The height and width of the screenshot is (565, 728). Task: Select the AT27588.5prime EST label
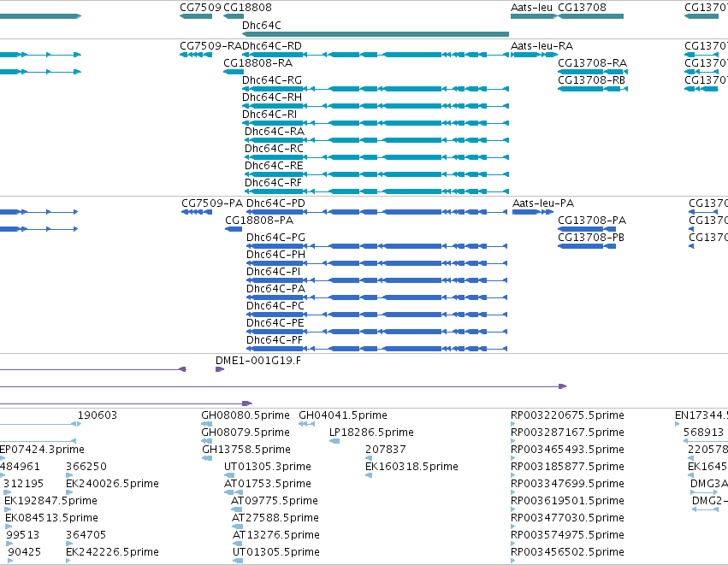click(x=275, y=519)
